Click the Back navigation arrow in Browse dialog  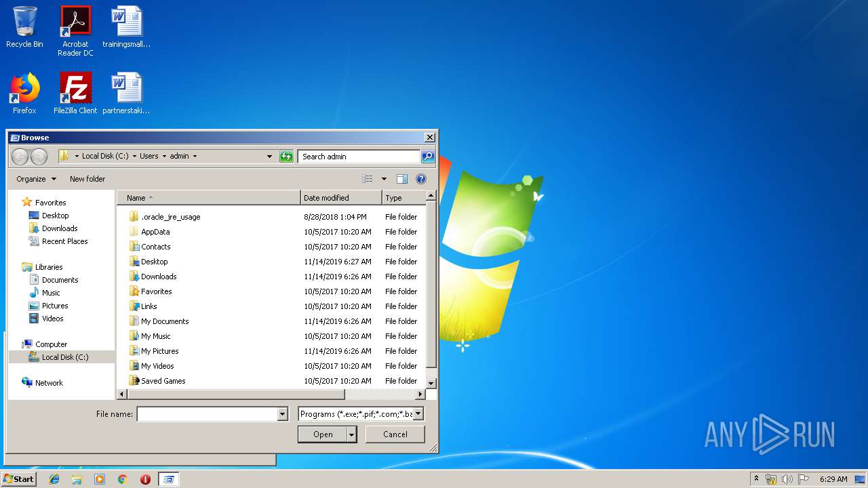pos(20,157)
